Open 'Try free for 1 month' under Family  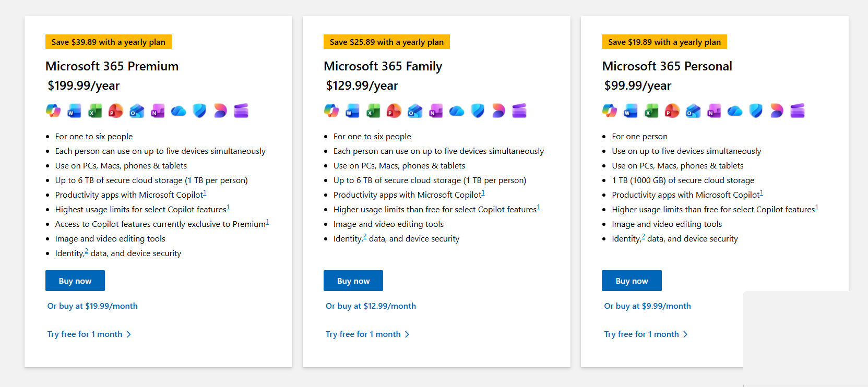pos(367,334)
